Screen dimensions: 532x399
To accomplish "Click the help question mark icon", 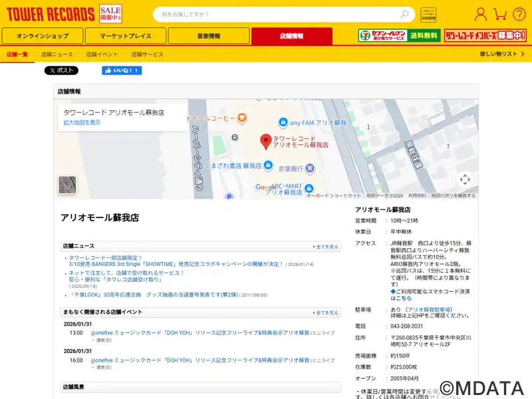I will tap(519, 14).
